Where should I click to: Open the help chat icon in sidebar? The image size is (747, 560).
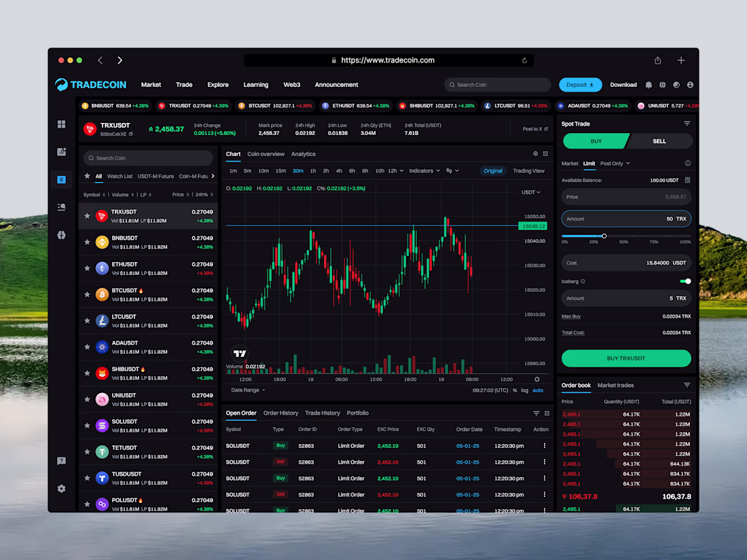point(61,461)
